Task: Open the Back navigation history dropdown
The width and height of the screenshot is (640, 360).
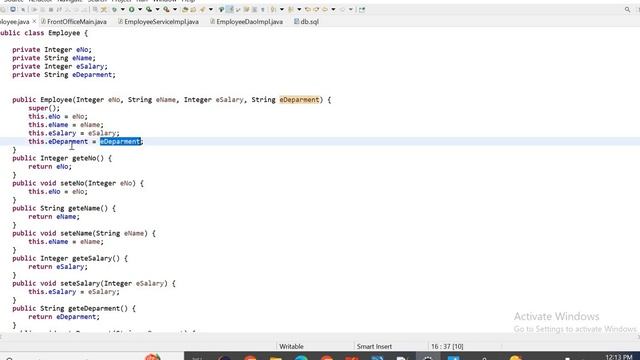Action: 333,9
